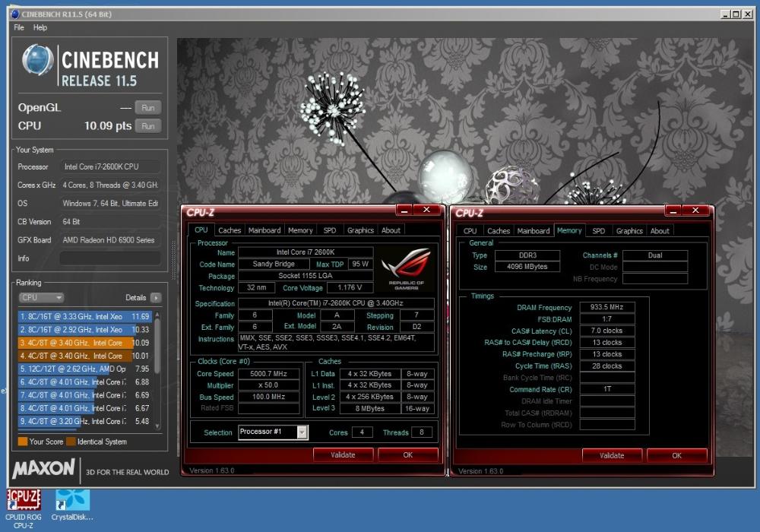Select ranking row 6 with score 6.88

click(x=85, y=382)
